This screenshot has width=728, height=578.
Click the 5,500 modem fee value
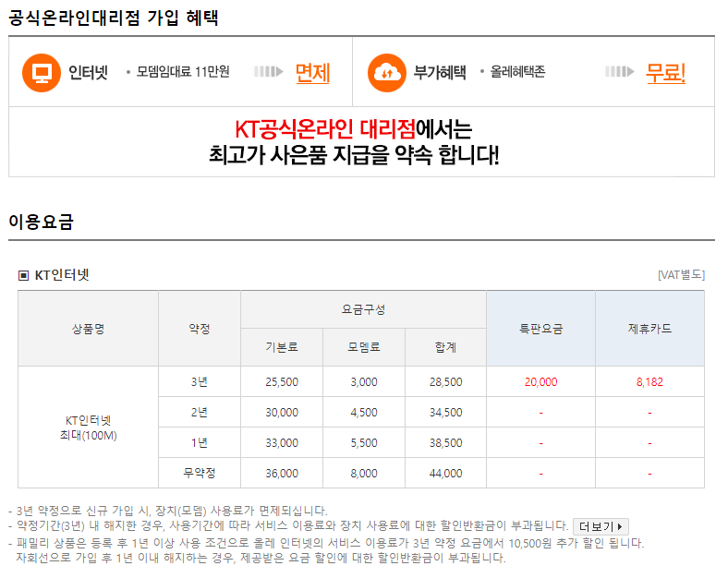pyautogui.click(x=364, y=443)
